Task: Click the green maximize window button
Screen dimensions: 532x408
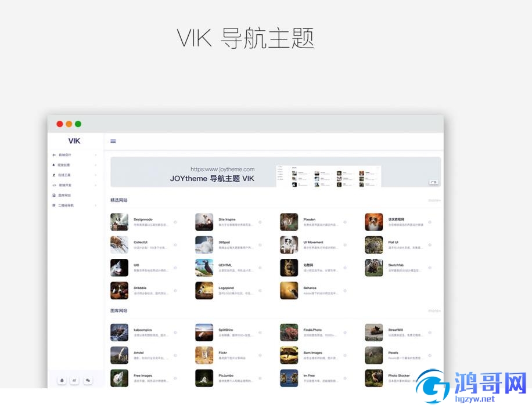Action: pos(78,124)
